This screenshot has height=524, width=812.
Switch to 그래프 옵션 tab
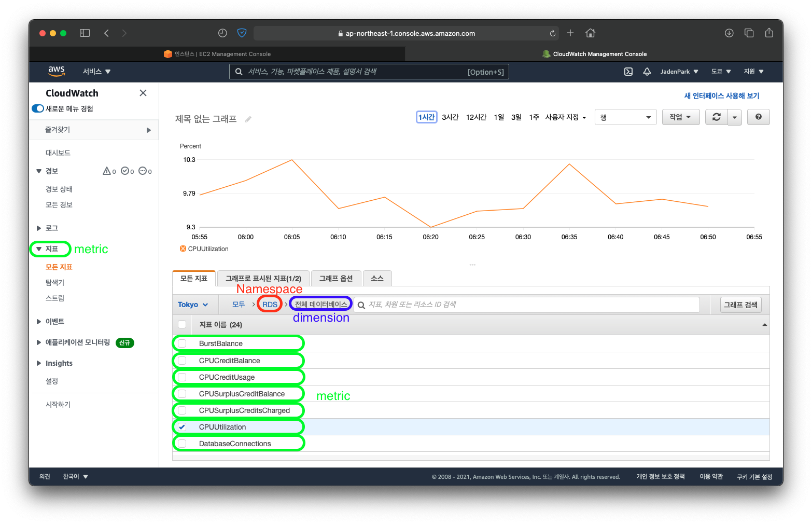(336, 279)
